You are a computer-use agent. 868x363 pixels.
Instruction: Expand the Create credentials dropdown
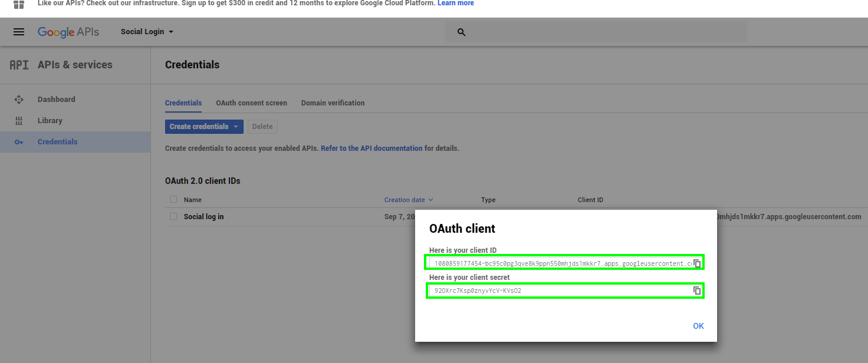coord(204,127)
